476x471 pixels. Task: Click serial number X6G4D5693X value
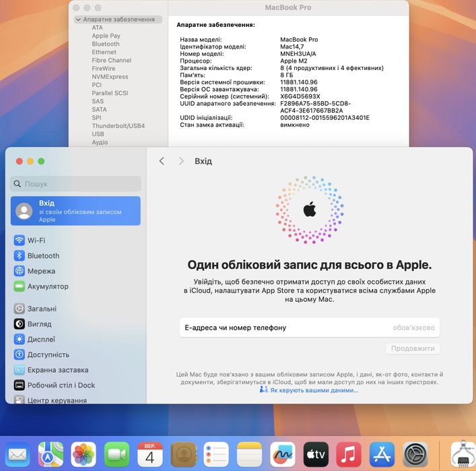300,96
